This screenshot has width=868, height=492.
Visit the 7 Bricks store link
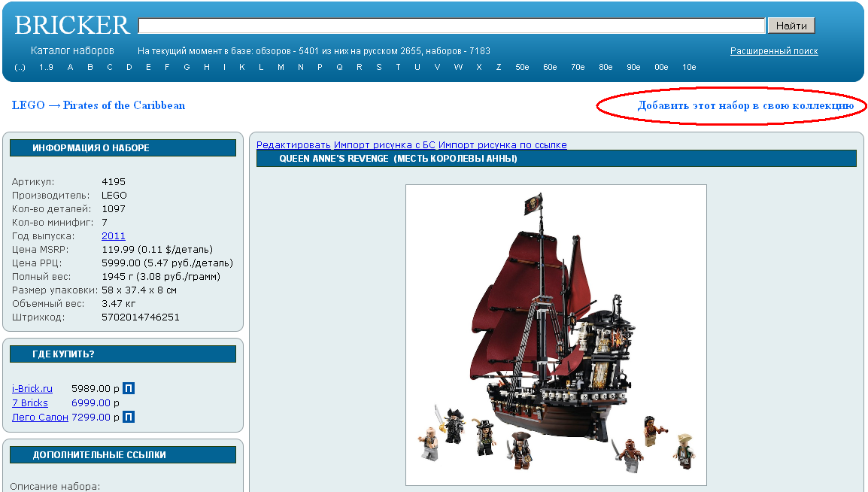click(30, 403)
